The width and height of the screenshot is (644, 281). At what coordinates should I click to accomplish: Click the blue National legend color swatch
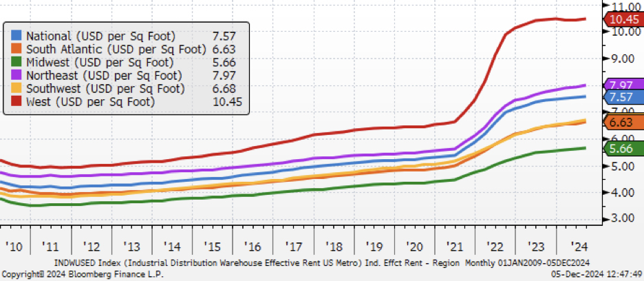(16, 37)
